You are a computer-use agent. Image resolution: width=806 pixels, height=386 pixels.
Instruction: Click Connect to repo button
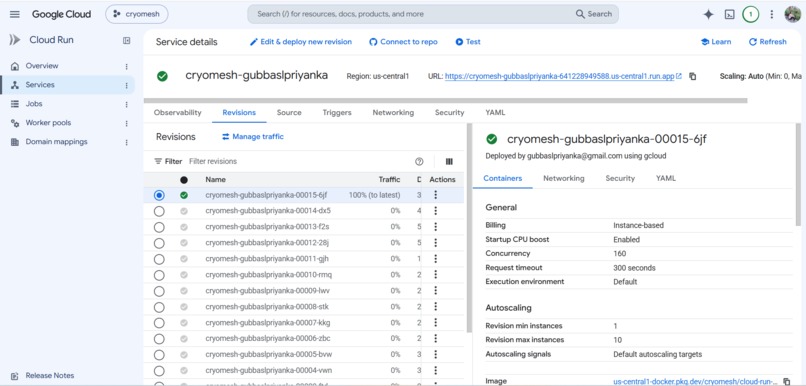[404, 42]
